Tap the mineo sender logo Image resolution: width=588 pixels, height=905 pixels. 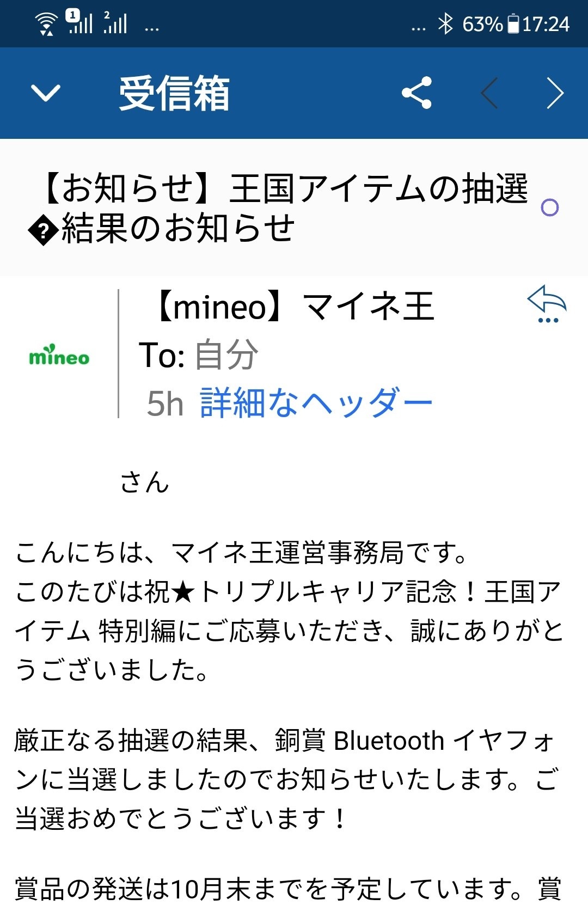click(59, 356)
